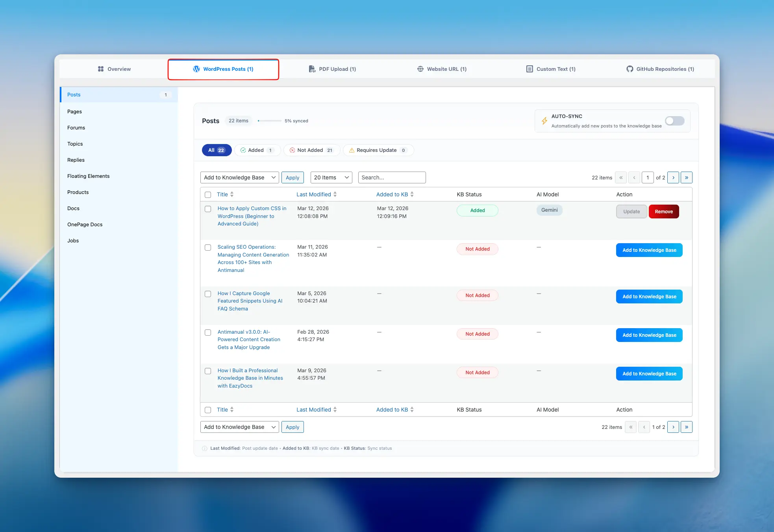Go to next page using top chevron

(673, 177)
